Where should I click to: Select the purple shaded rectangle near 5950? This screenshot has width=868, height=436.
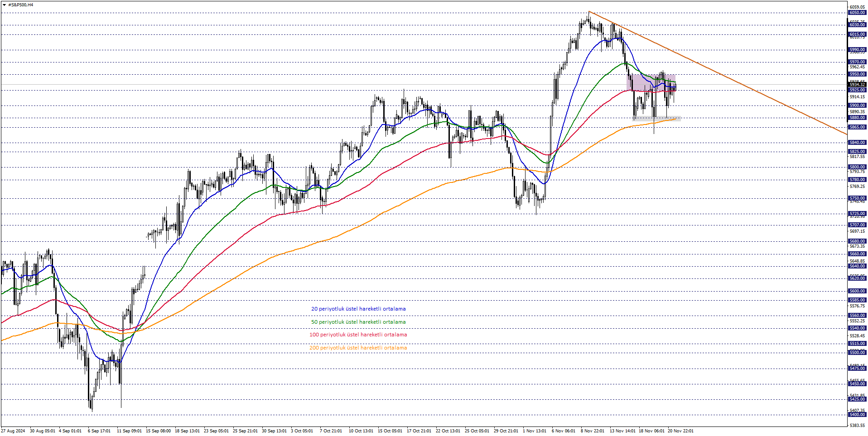tap(651, 82)
